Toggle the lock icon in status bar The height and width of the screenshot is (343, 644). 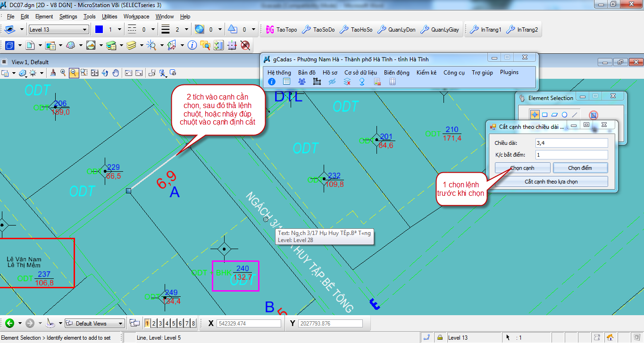[440, 337]
